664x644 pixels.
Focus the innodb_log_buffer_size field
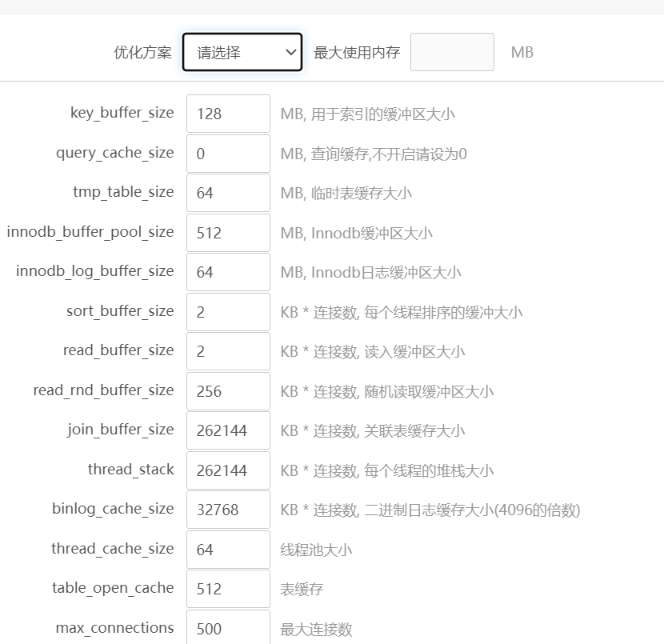tap(228, 272)
